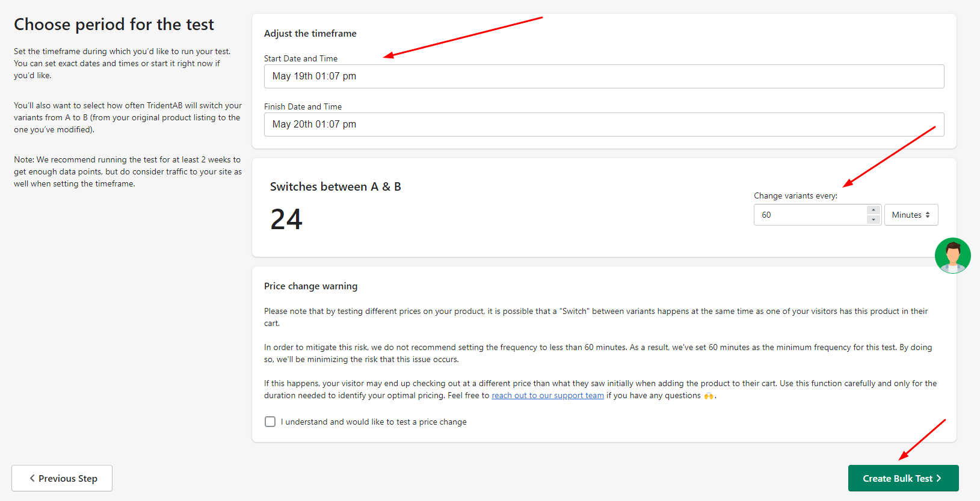Screen dimensions: 980x501
Task: Click the Start Date and Time field
Action: pos(603,76)
